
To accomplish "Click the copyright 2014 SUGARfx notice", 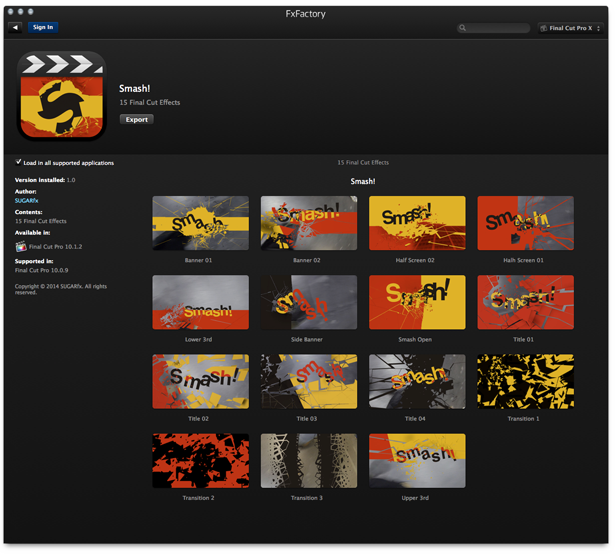I will [61, 289].
